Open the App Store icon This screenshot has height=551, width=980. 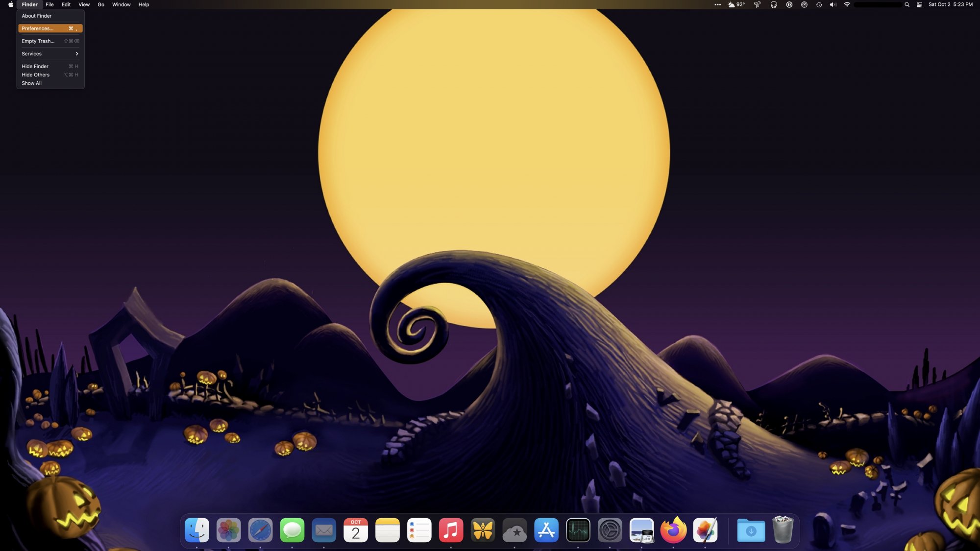546,530
